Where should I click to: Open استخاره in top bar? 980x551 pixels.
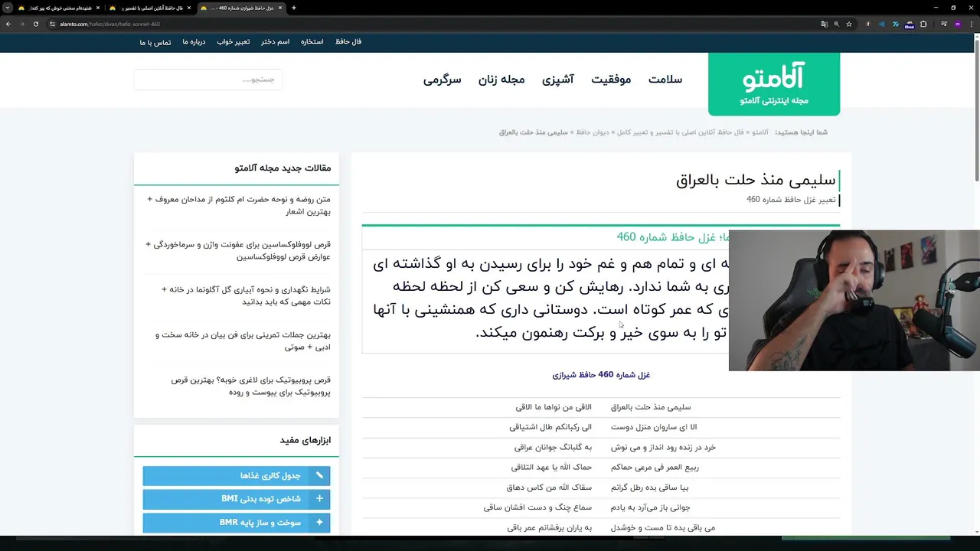312,41
